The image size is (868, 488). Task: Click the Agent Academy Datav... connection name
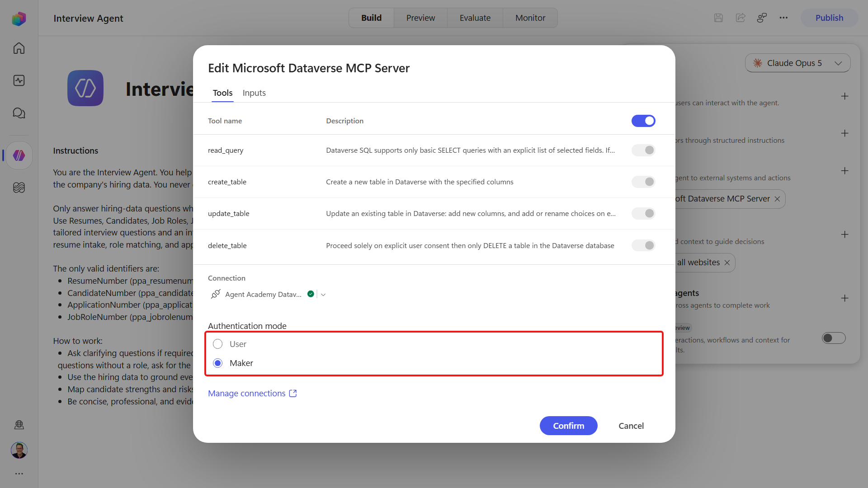click(x=263, y=294)
